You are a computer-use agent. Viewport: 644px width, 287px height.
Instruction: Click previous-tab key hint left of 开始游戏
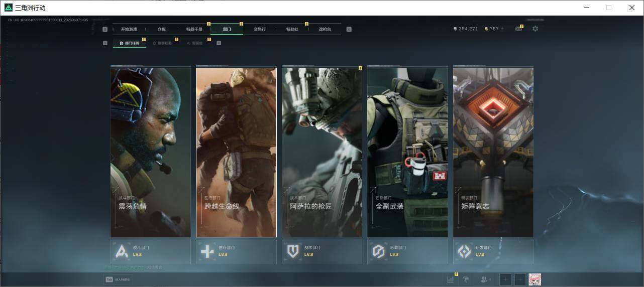click(105, 29)
